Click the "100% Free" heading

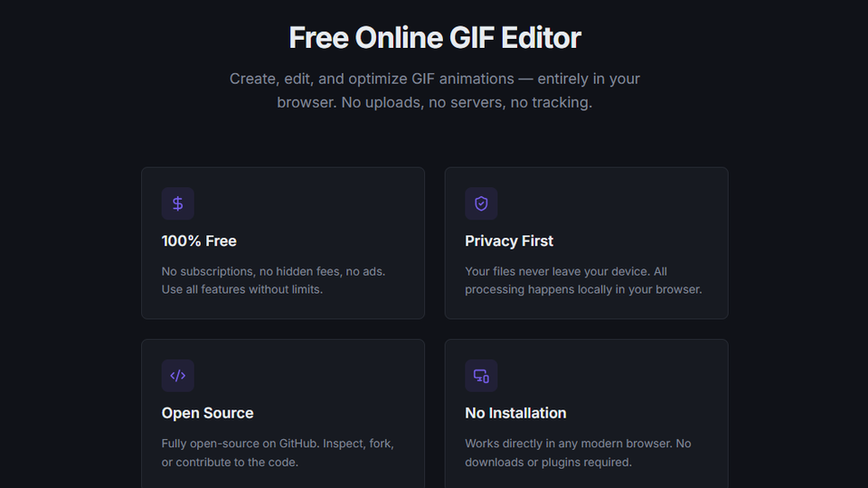coord(199,241)
